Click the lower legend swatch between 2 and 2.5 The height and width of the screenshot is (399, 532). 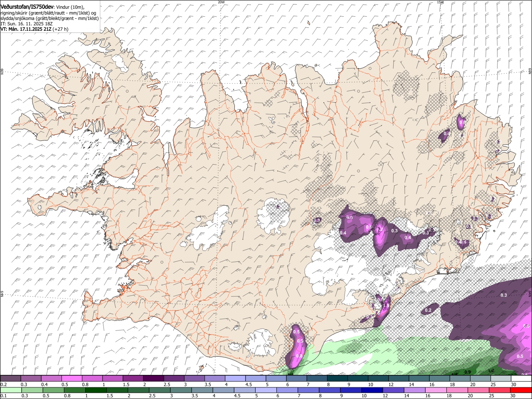click(138, 390)
